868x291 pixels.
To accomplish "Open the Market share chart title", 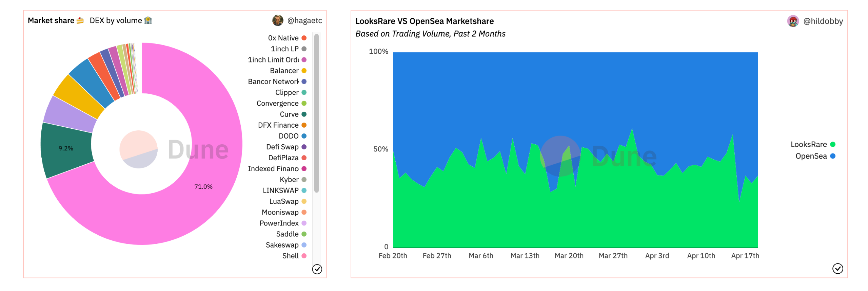I will click(51, 20).
